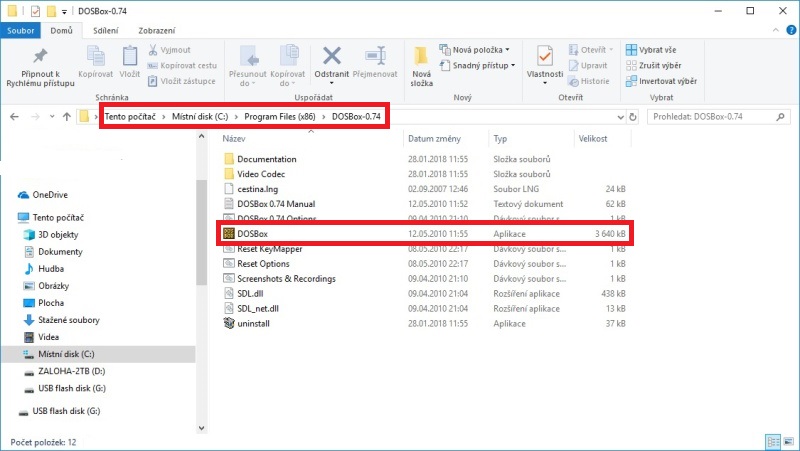The width and height of the screenshot is (800, 451).
Task: Select Tento počítač in navigation pane
Action: pyautogui.click(x=58, y=217)
